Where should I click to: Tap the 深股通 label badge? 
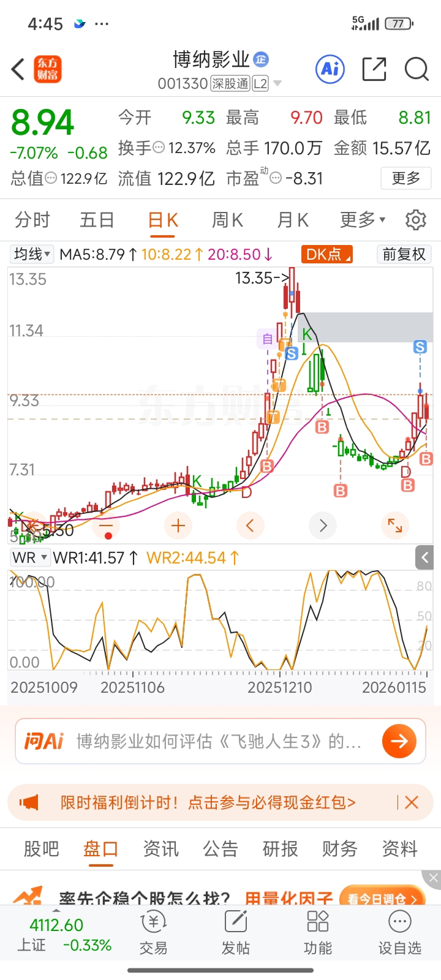(230, 83)
